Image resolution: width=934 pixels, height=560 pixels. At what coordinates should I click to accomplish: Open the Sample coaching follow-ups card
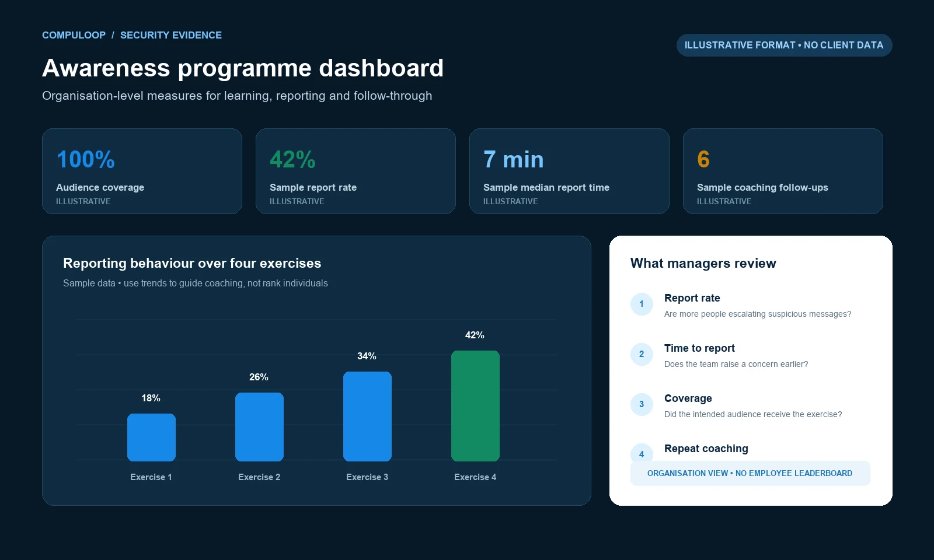coord(783,171)
